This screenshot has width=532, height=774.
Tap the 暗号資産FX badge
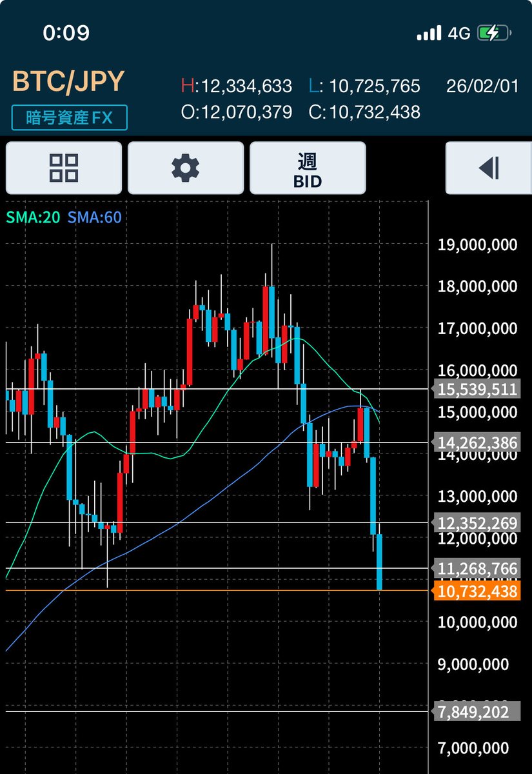click(x=69, y=117)
